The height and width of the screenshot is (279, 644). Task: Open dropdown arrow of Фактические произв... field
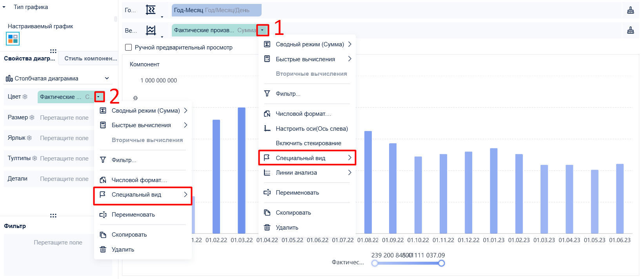click(x=262, y=30)
